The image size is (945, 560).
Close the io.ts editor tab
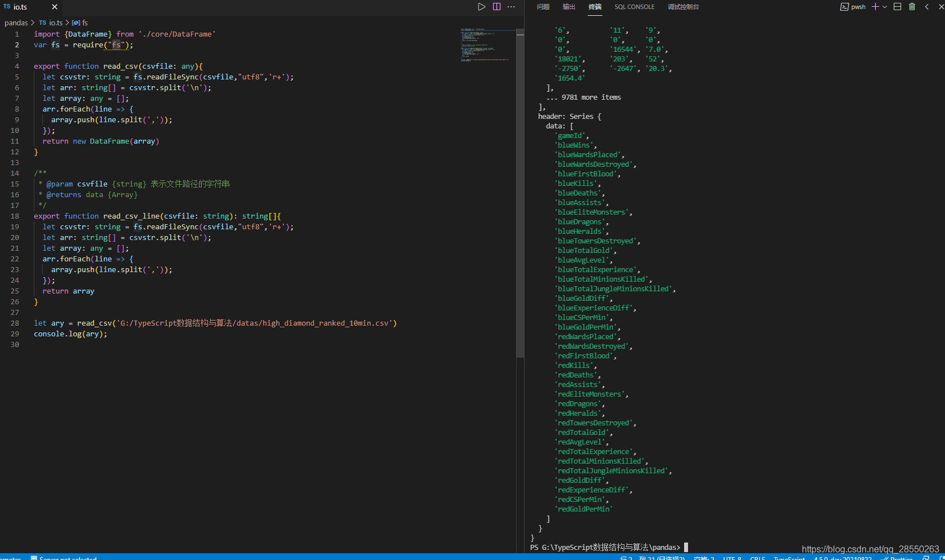click(55, 7)
